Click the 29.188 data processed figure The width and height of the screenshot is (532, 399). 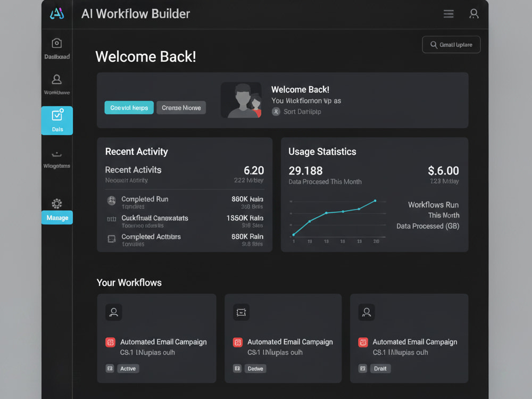coord(305,171)
